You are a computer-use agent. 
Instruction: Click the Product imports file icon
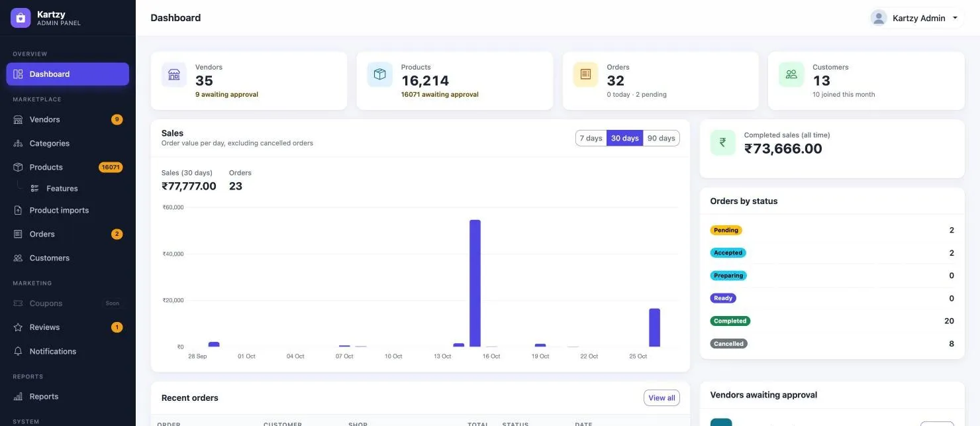[18, 211]
